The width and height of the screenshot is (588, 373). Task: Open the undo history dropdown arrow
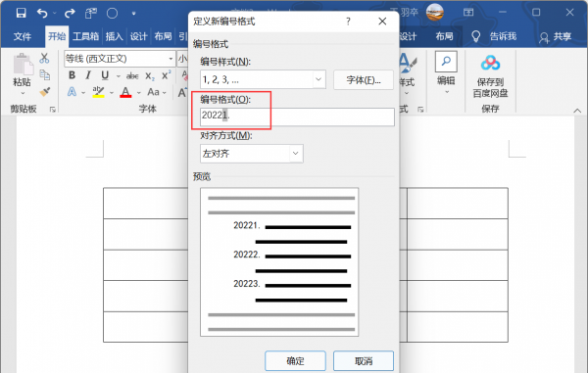coord(55,14)
